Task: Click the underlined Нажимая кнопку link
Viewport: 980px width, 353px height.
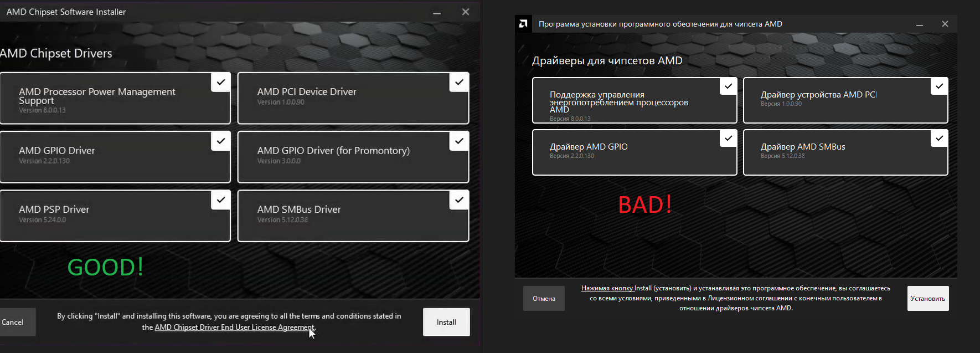Action: (607, 288)
